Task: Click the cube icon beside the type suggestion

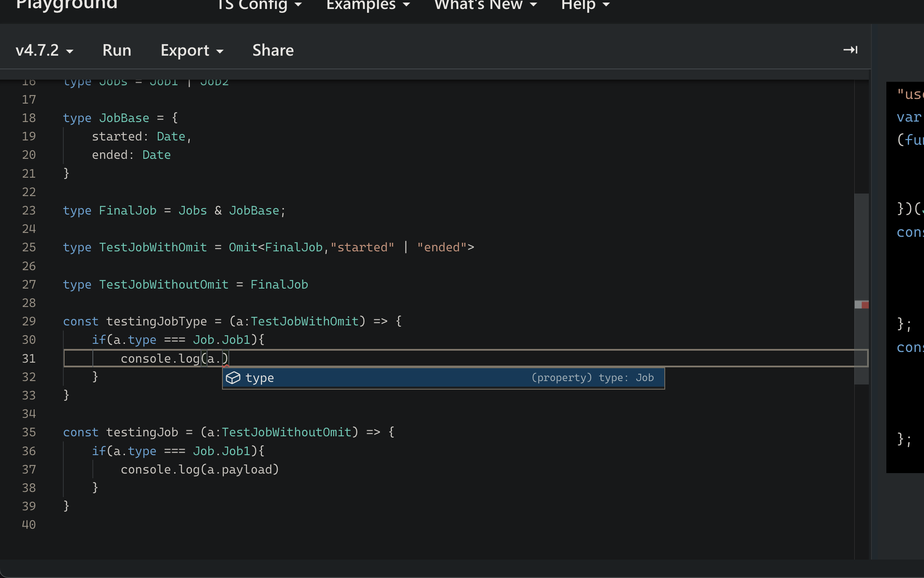Action: pos(234,378)
